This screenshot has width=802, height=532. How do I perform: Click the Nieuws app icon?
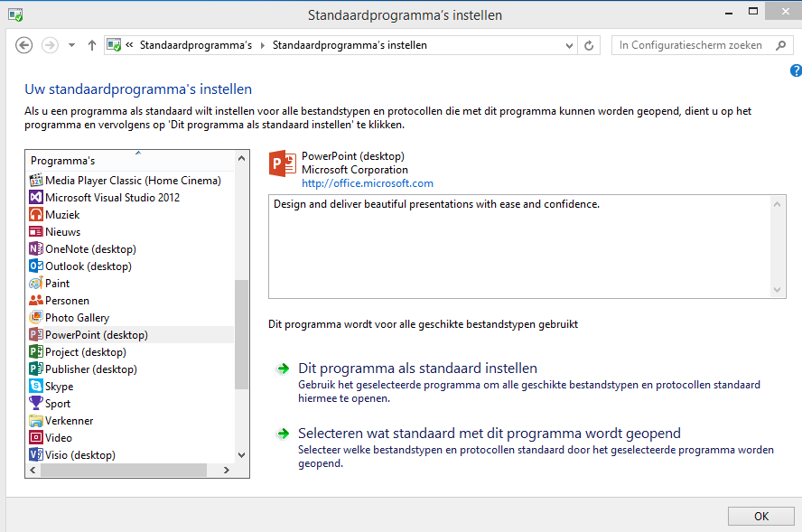point(36,232)
